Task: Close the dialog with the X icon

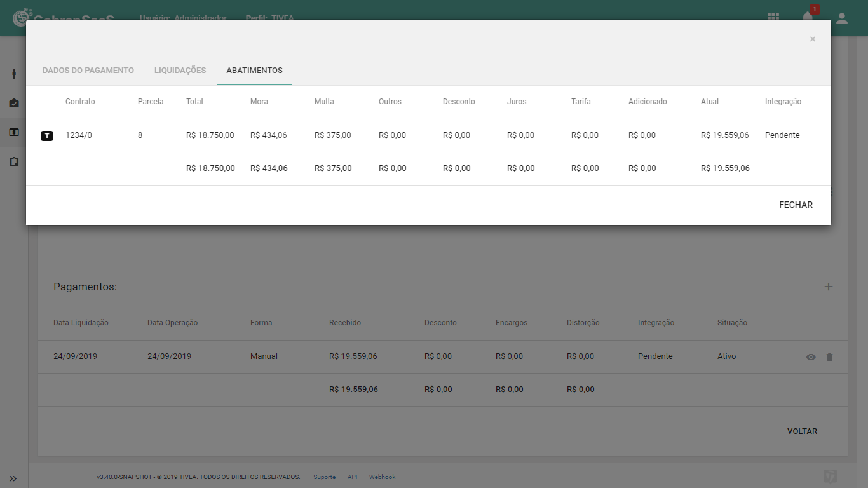Action: pyautogui.click(x=813, y=39)
